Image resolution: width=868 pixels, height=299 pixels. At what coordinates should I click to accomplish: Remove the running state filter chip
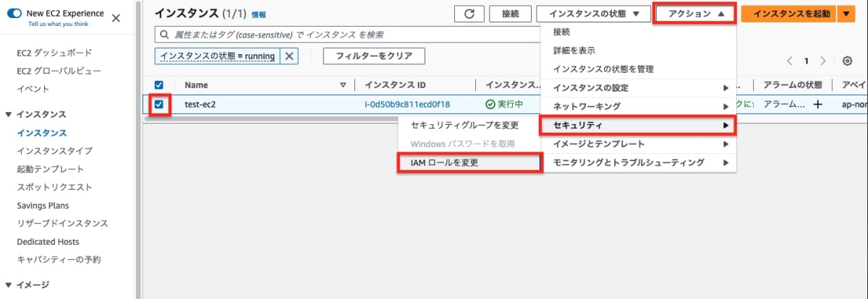[289, 56]
